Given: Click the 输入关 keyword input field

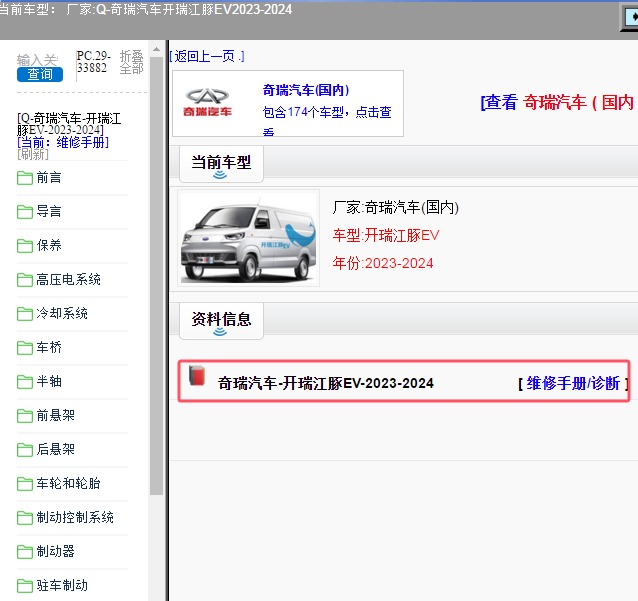Looking at the screenshot, I should (x=38, y=60).
